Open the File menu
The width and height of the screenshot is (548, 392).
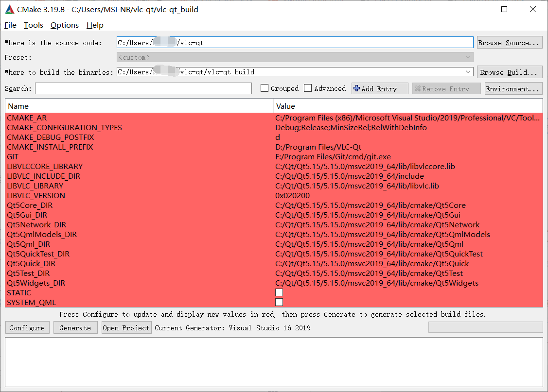(x=10, y=25)
